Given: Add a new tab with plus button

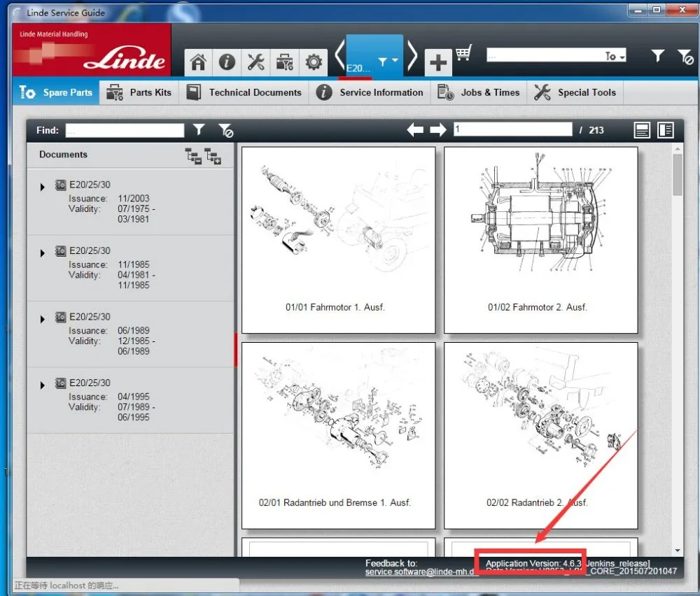Looking at the screenshot, I should point(438,62).
